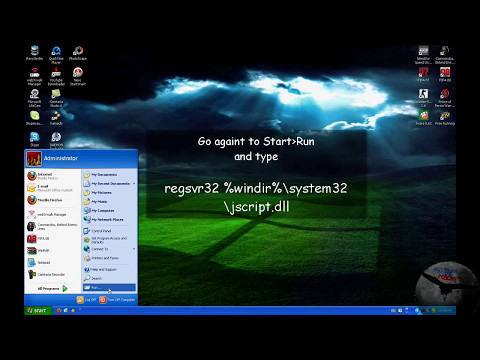
Task: Click the system tray clock
Action: (x=445, y=311)
